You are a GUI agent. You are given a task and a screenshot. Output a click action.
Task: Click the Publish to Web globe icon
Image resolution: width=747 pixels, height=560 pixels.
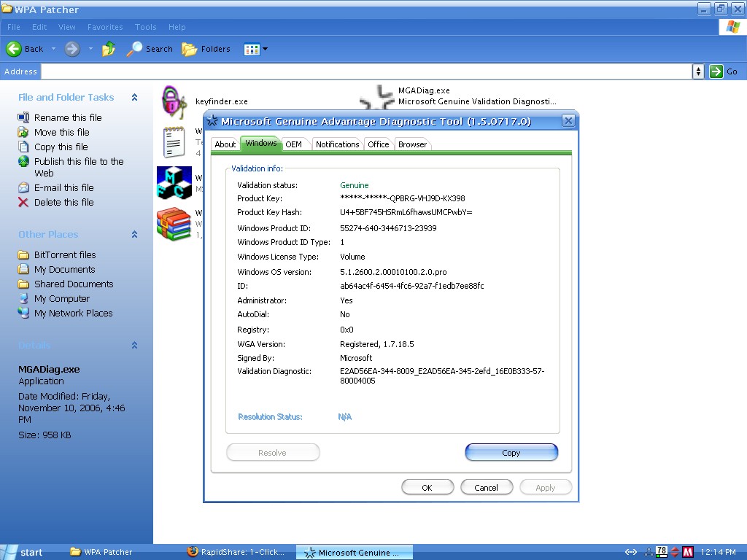pos(23,161)
